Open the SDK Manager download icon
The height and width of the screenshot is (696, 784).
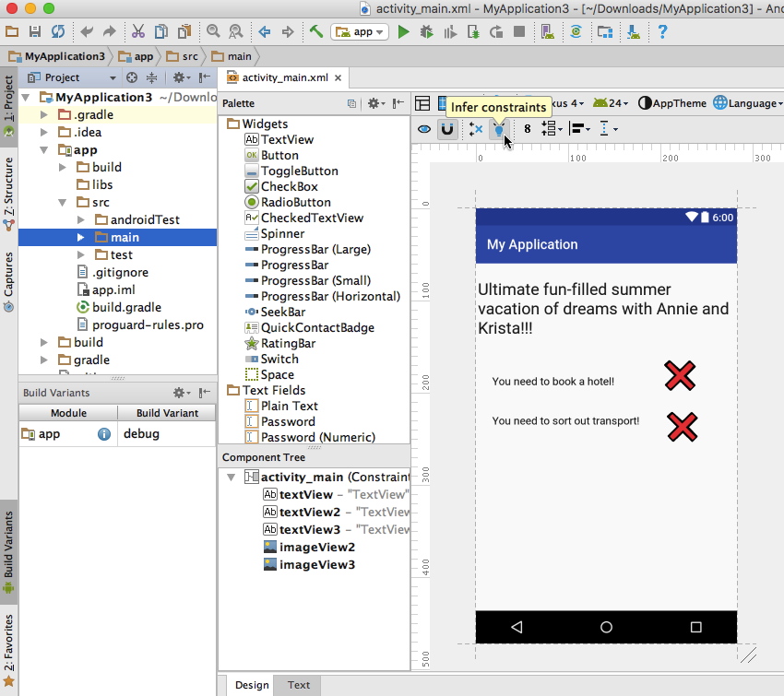point(634,32)
